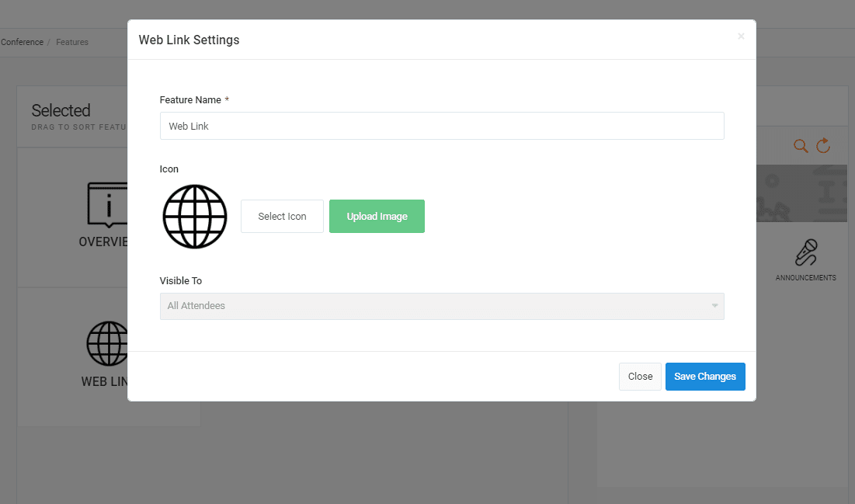Click the green Upload Image button
Screen dimensions: 855x504
[377, 217]
